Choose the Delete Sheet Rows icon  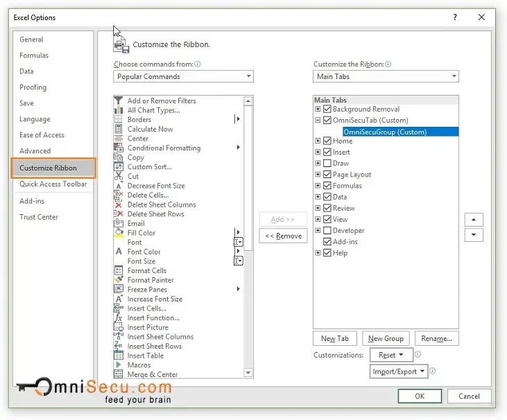(x=119, y=214)
